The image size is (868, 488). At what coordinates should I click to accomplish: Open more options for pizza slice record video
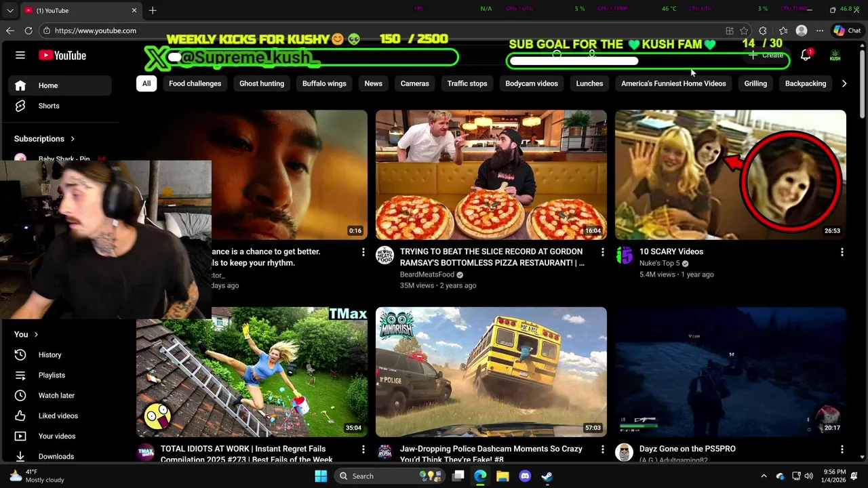[x=602, y=252]
